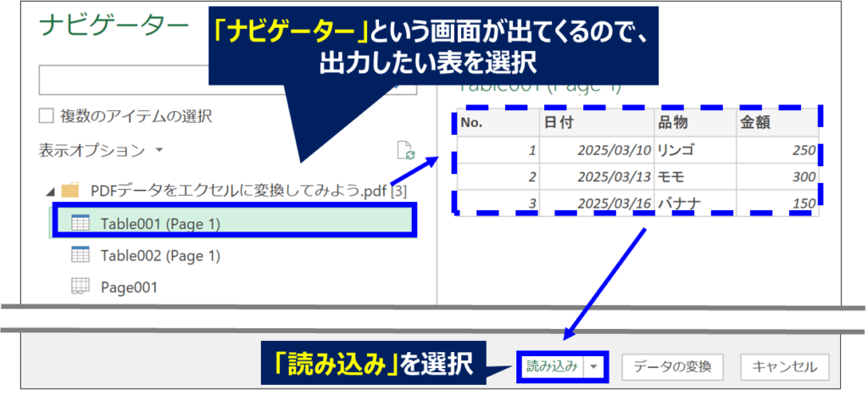Screen dimensions: 868x396
Task: Open the 読み込み dropdown arrow
Action: click(x=593, y=366)
